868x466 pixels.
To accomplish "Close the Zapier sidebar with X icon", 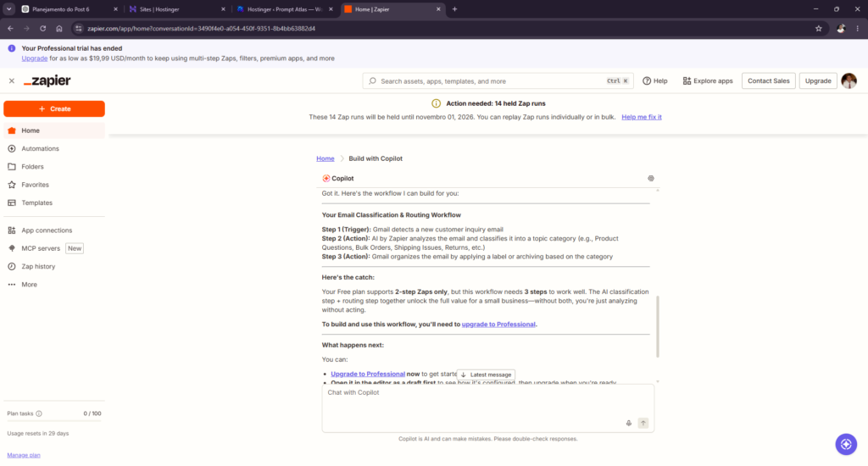I will pos(12,80).
